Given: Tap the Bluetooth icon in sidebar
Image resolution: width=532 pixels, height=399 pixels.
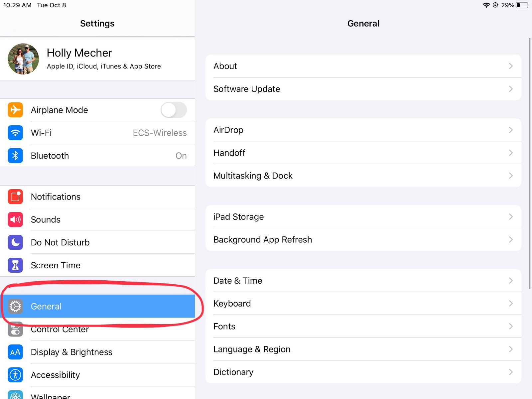Looking at the screenshot, I should tap(15, 156).
